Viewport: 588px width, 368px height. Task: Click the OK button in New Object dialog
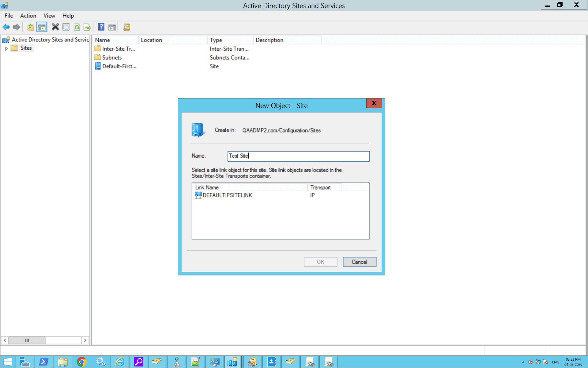click(320, 262)
